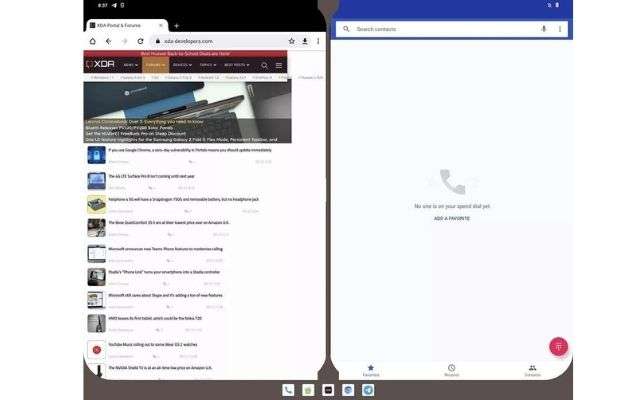Open the red dial pad button
This screenshot has width=640, height=400.
pos(559,347)
